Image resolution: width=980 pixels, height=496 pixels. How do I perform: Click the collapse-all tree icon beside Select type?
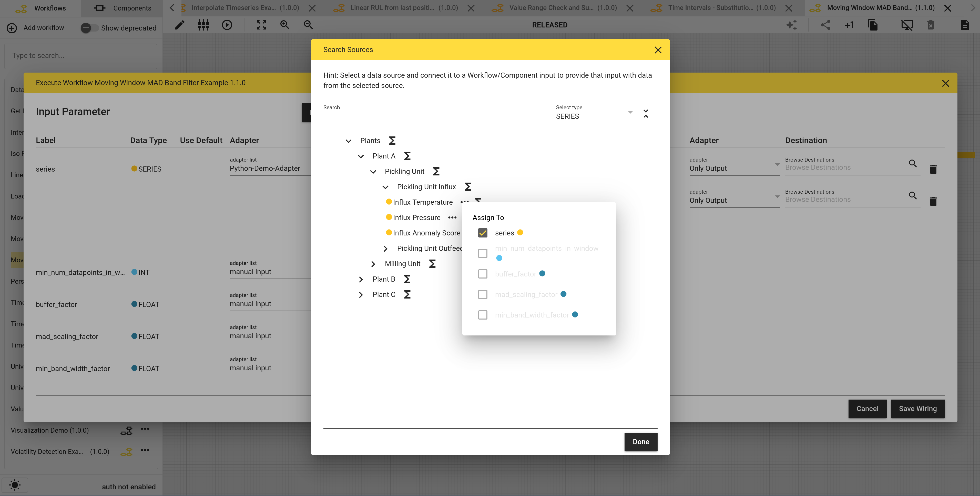coord(646,113)
